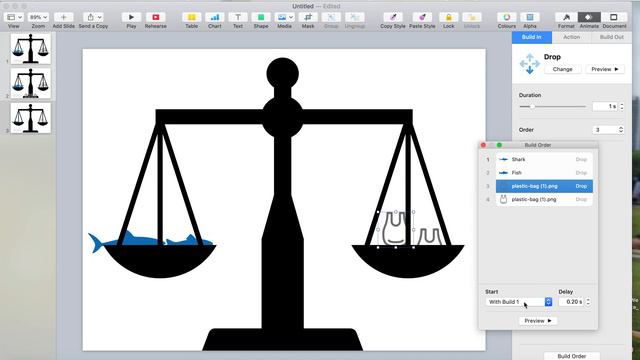Image resolution: width=640 pixels, height=360 pixels.
Task: Insert a Table from the toolbar
Action: 191,17
